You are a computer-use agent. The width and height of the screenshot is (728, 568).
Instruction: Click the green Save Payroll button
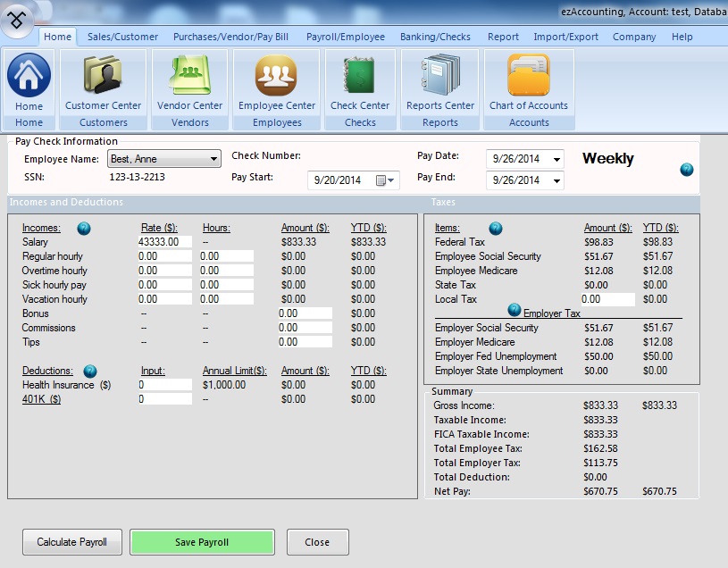202,542
